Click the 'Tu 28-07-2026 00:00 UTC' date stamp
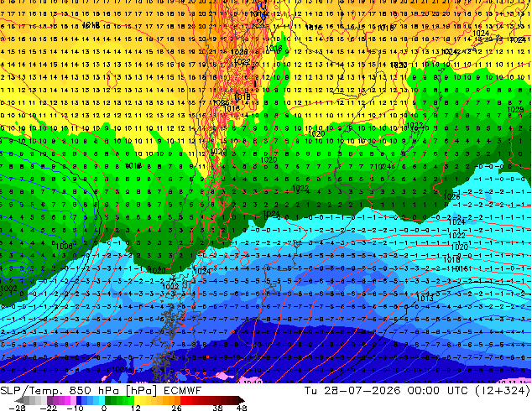The image size is (532, 411). pos(385,391)
